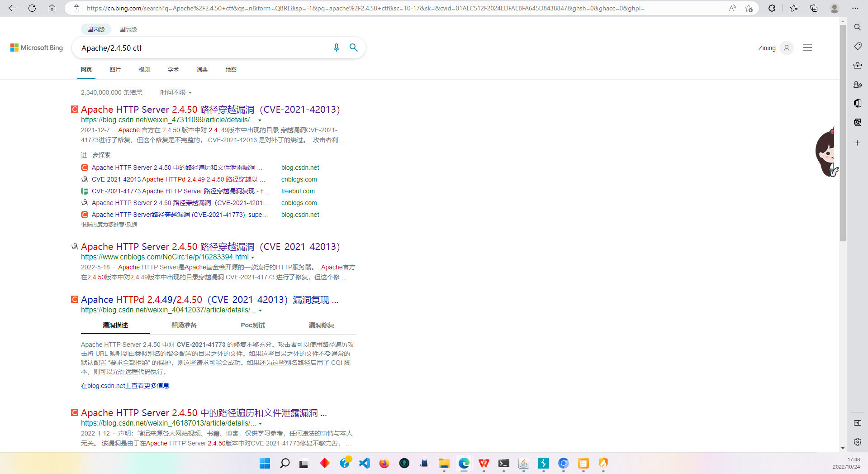Open WPS Office from taskbar
868x474 pixels.
coord(484,463)
